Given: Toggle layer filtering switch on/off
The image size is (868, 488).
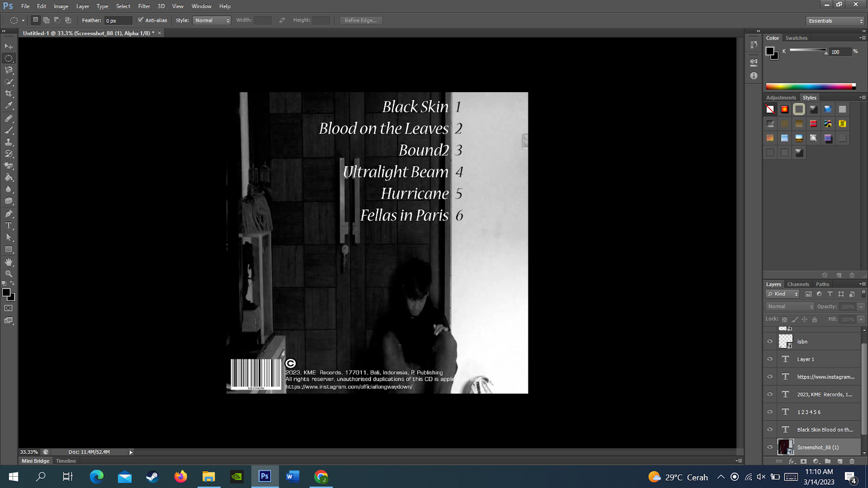Looking at the screenshot, I should 863,294.
